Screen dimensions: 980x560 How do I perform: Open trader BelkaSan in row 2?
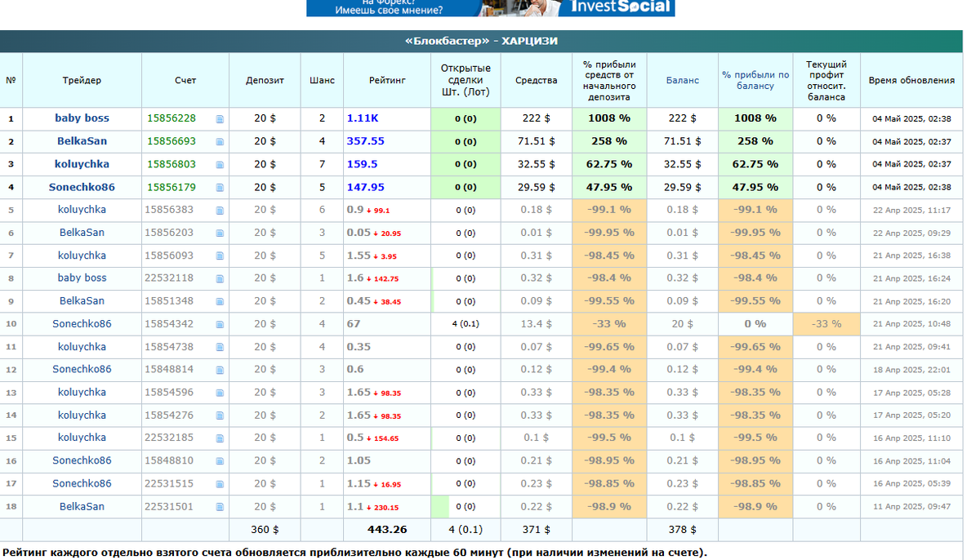tap(82, 141)
